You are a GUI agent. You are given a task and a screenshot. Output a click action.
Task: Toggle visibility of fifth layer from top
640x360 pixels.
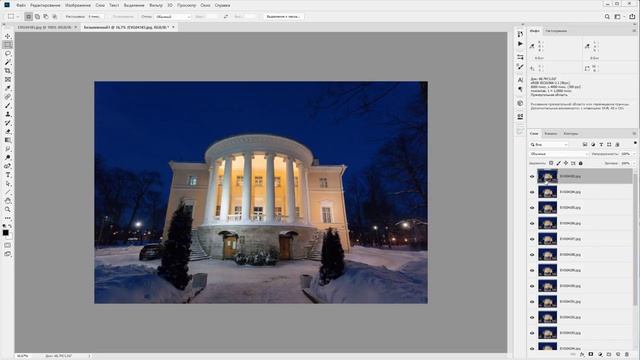pos(532,239)
